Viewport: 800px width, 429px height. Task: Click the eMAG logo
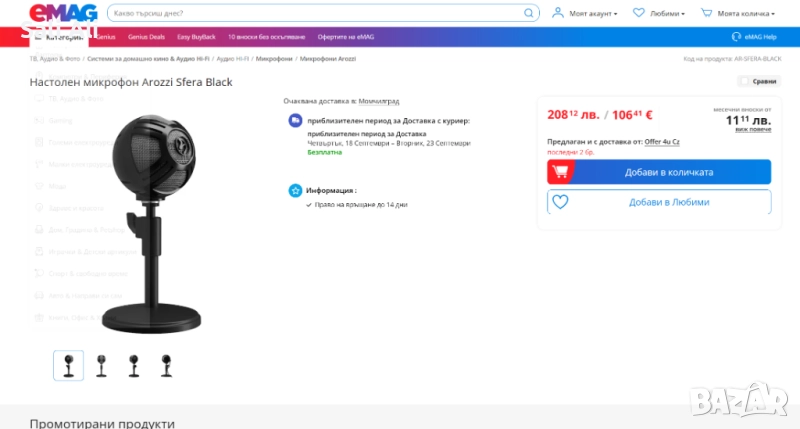coord(63,14)
